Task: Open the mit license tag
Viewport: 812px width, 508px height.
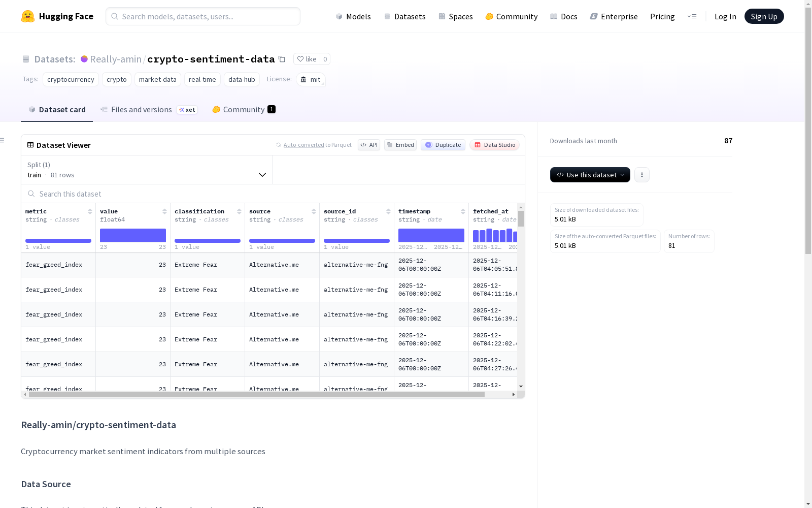Action: coord(311,79)
